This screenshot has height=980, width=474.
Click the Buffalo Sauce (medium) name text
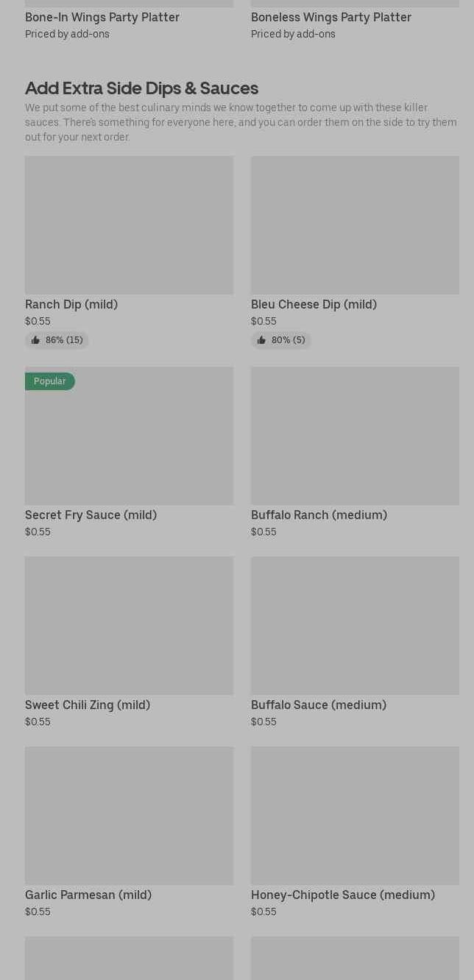pos(318,705)
